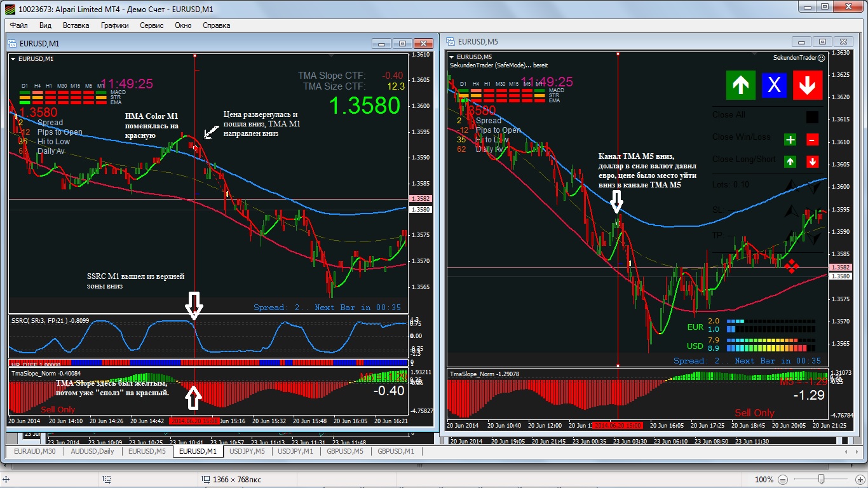Viewport: 868px width, 488px height.
Task: Click the image size icon beside 1366 × 768
Action: click(x=206, y=479)
